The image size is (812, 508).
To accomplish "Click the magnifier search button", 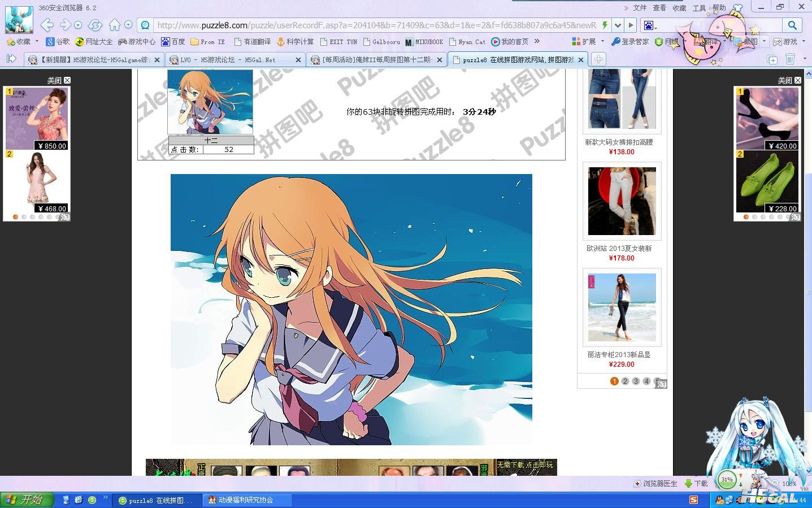I will (x=792, y=25).
